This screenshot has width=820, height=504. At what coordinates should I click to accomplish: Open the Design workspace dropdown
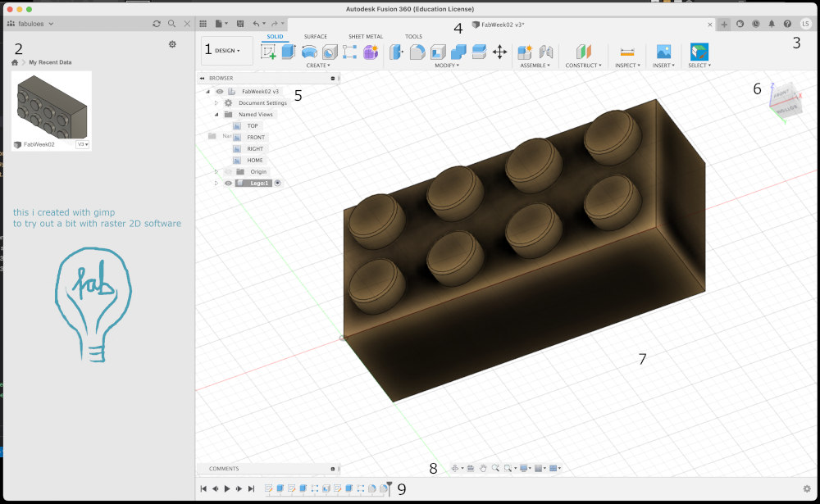(x=227, y=51)
